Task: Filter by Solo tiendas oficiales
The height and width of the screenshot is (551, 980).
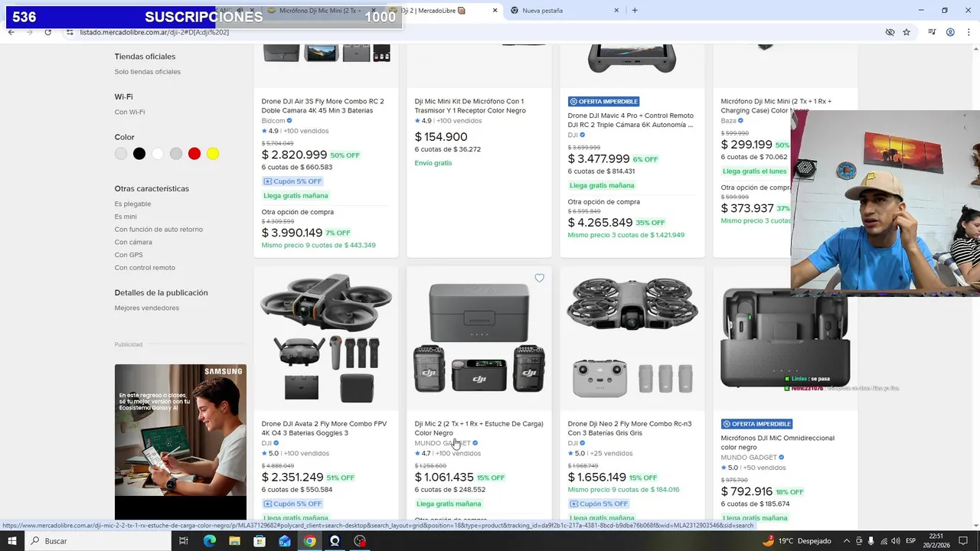Action: click(x=148, y=72)
